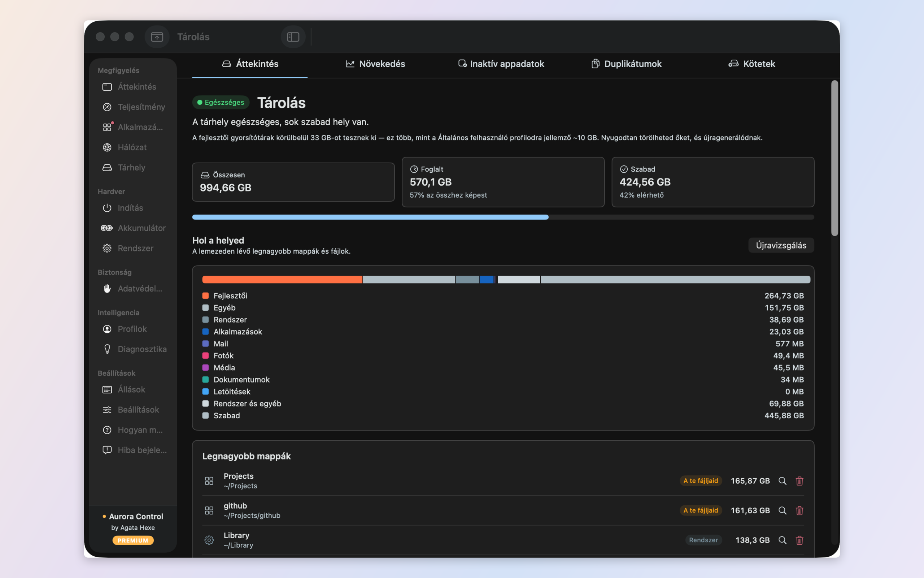Image resolution: width=924 pixels, height=578 pixels.
Task: Delete github folder with trash icon
Action: [799, 510]
